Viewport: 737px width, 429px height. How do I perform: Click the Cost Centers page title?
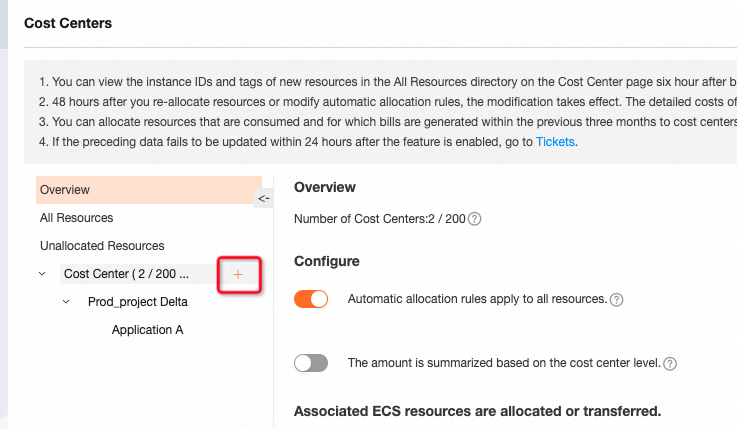point(70,22)
